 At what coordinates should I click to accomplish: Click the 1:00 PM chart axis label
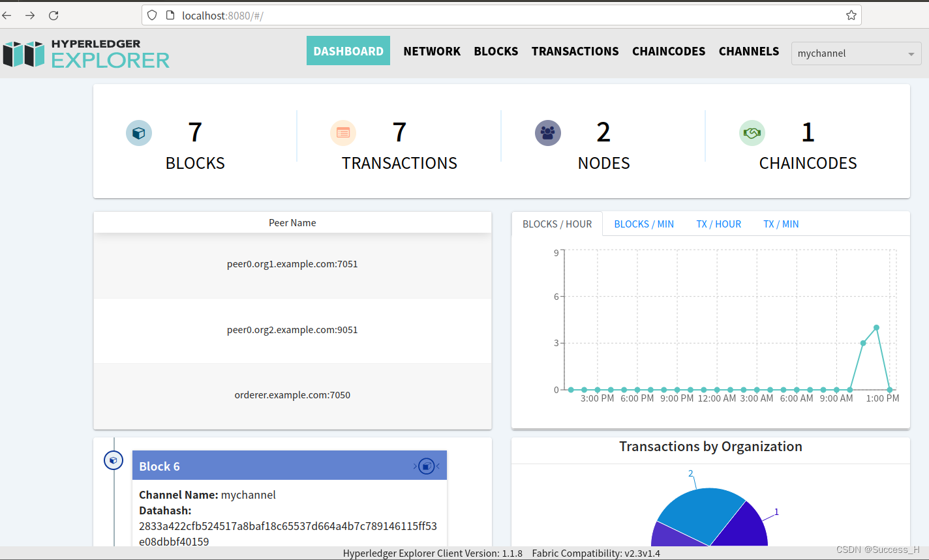[x=883, y=398]
